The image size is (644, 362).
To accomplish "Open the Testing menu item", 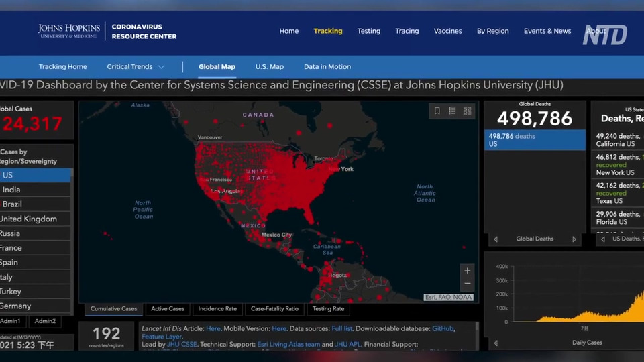I will tap(368, 31).
